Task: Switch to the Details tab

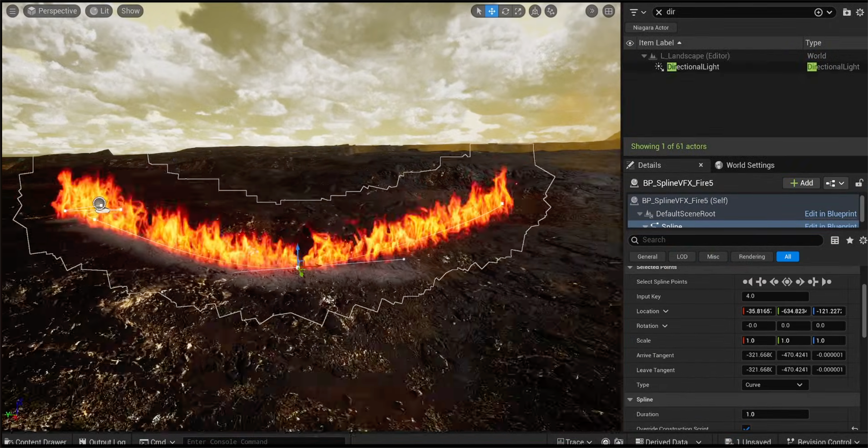Action: point(649,165)
